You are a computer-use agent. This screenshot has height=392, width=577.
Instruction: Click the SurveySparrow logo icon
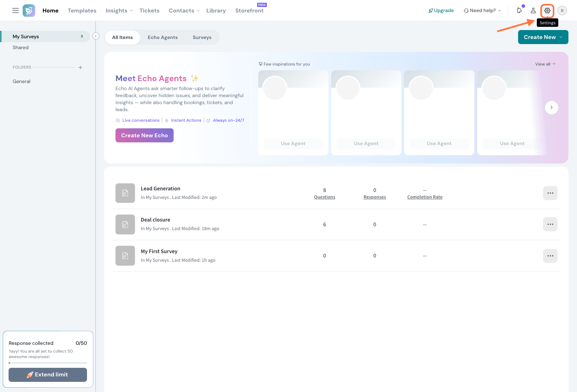tap(29, 11)
